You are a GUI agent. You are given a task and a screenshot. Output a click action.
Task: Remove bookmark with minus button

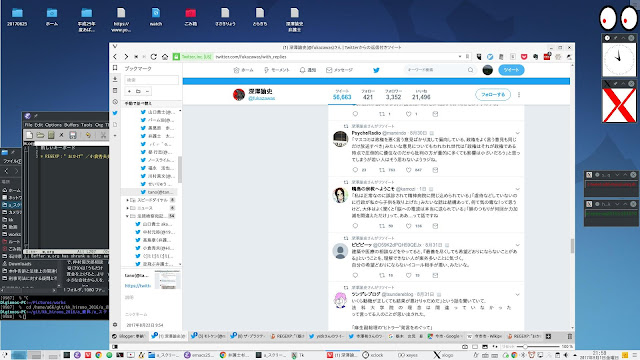tap(147, 91)
